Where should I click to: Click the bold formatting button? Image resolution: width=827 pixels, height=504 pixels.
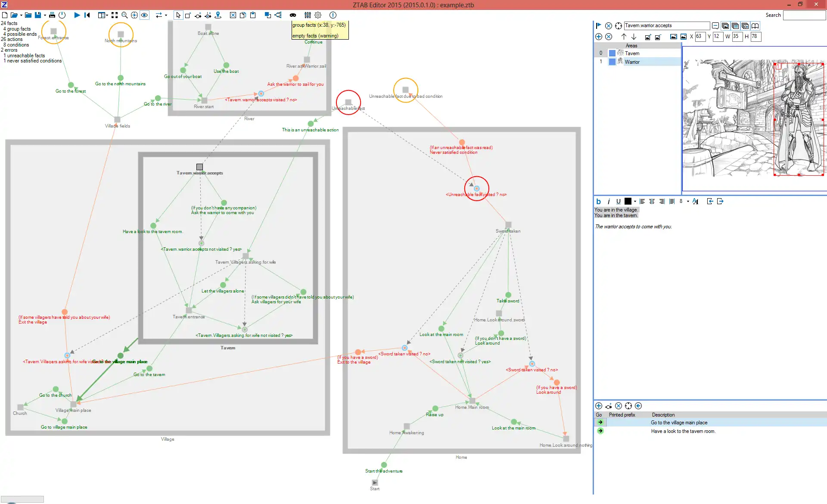coord(598,202)
